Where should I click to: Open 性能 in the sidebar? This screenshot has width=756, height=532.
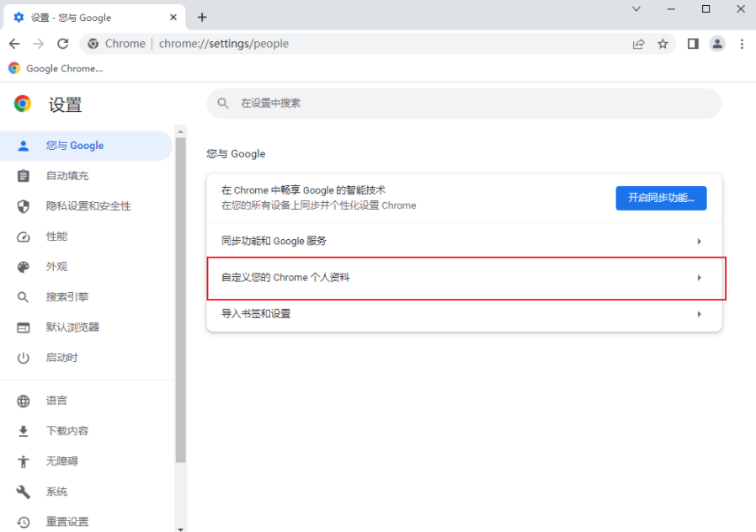tap(86, 237)
